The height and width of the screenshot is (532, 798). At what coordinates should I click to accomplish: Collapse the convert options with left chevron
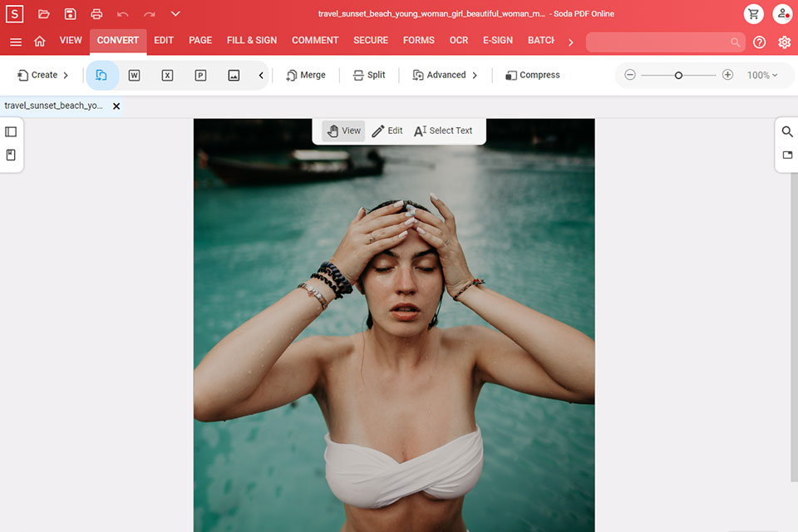[x=261, y=76]
